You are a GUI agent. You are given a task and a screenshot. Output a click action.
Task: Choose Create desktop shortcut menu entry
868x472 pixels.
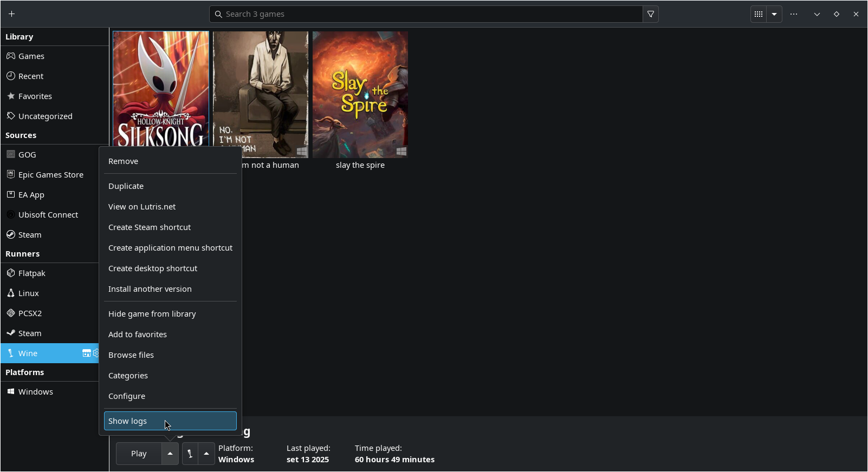(153, 268)
